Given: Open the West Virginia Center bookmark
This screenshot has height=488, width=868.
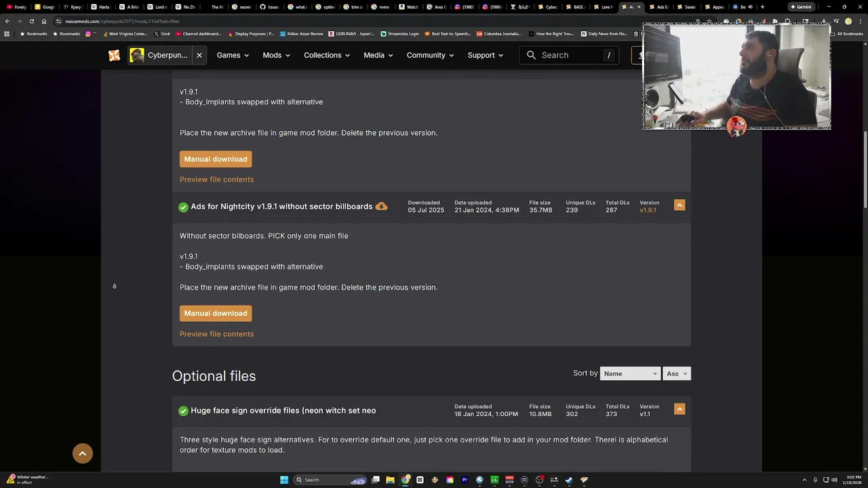Looking at the screenshot, I should 124,33.
